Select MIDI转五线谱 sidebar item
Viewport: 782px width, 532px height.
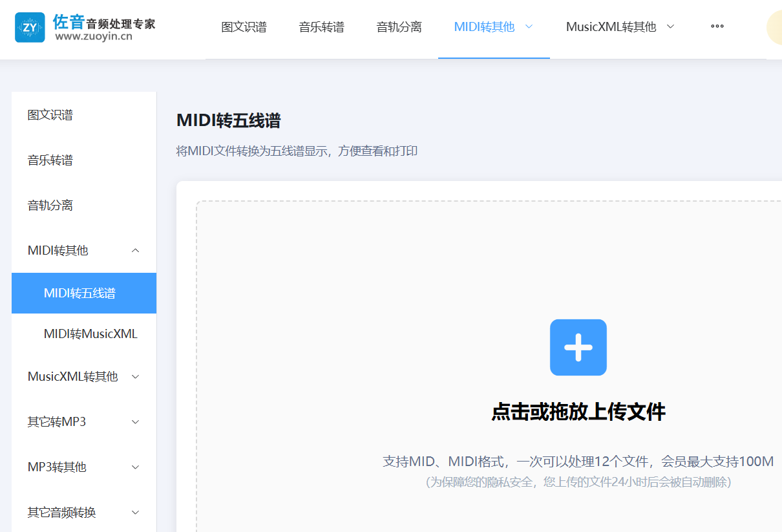84,293
